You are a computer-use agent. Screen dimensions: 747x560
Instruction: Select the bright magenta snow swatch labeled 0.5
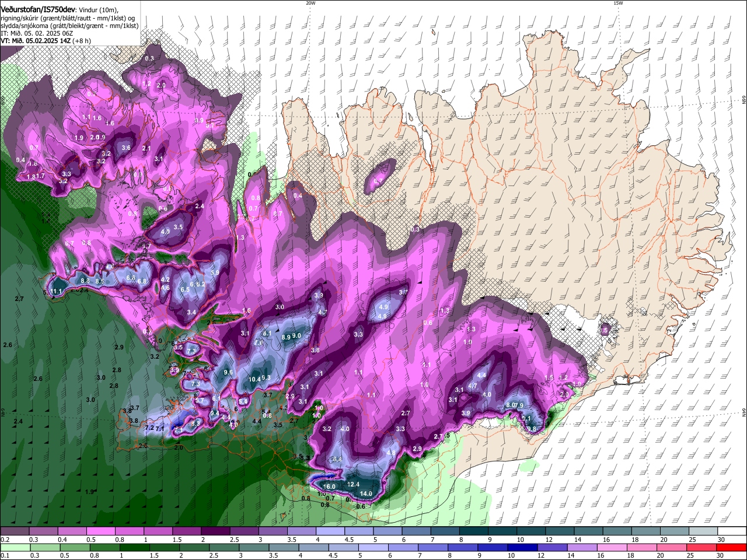pos(100,531)
